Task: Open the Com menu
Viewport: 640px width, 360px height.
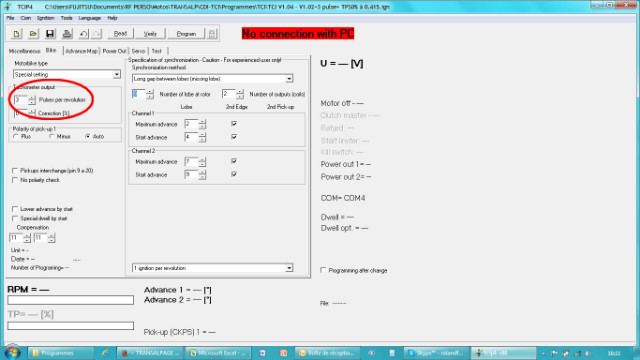Action: pos(26,18)
